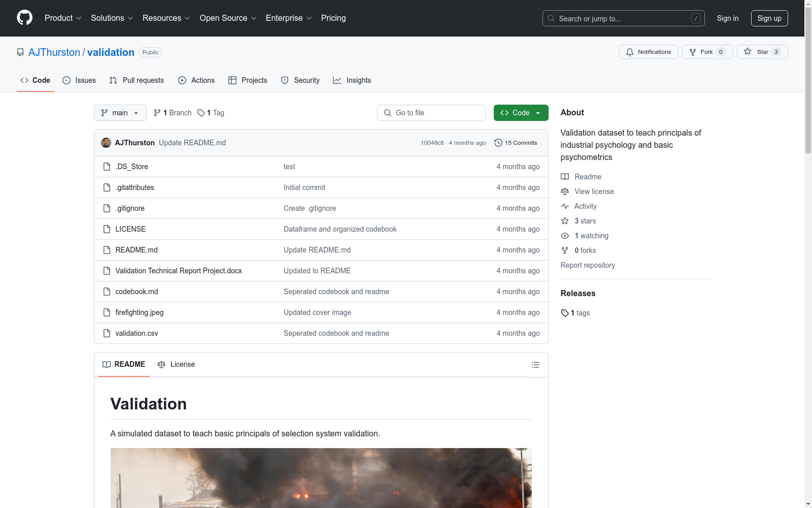Click the Pricing link
Image resolution: width=812 pixels, height=508 pixels.
333,18
